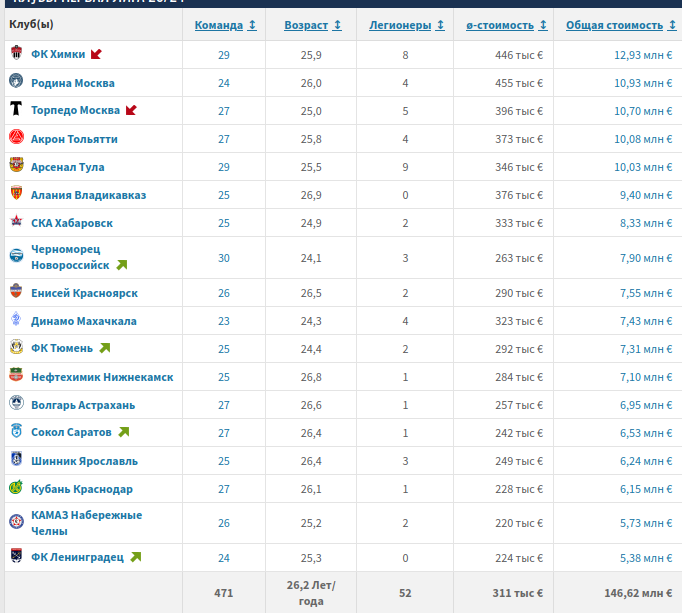682x613 pixels.
Task: Open the Арсенал Тула club link
Action: (x=67, y=167)
